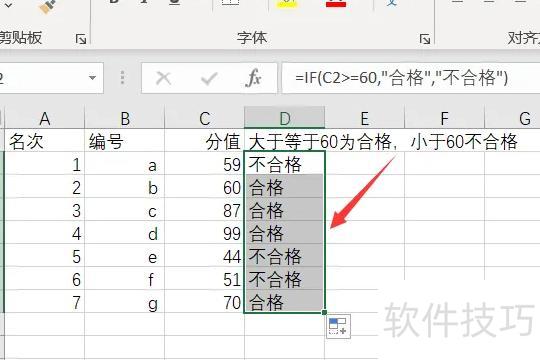Click the 不合格 result beside score 44
The width and height of the screenshot is (540, 360).
[284, 255]
